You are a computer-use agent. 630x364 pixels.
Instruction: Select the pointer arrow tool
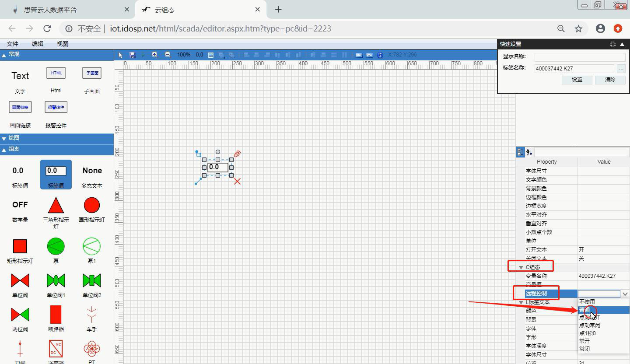click(121, 55)
